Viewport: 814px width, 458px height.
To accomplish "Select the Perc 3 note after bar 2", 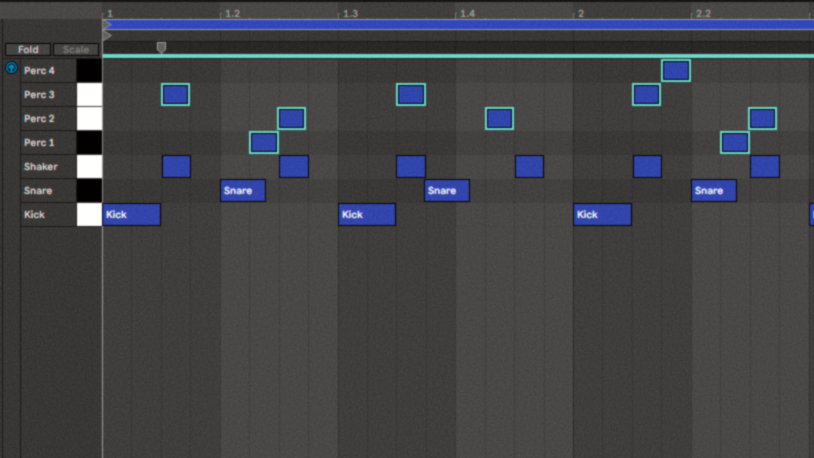I will (x=646, y=95).
